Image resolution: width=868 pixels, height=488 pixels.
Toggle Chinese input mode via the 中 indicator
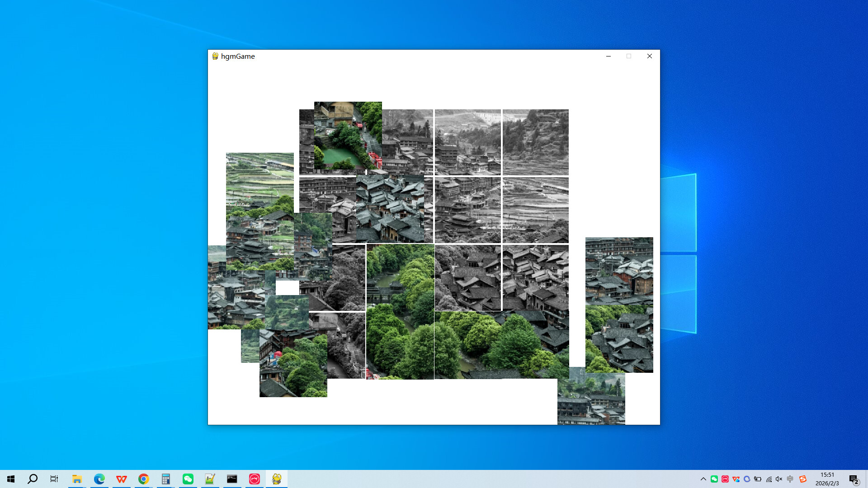[789, 479]
